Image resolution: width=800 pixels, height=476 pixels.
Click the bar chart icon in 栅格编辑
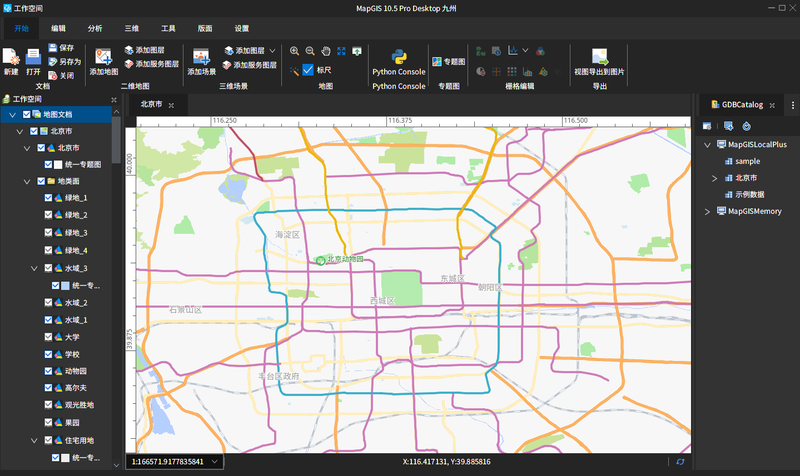(527, 71)
